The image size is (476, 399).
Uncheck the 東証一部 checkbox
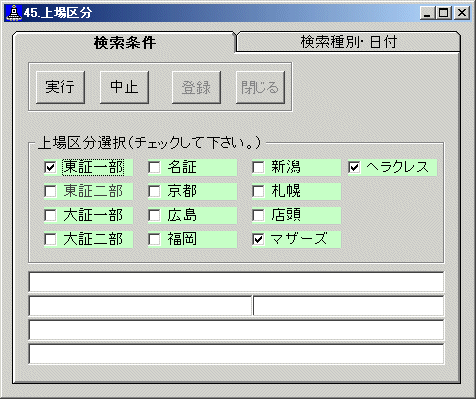tap(50, 167)
